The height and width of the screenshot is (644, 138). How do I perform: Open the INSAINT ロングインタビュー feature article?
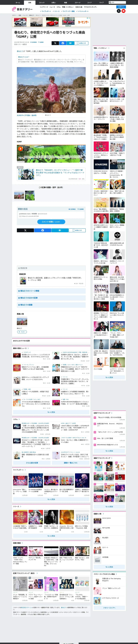60,172
